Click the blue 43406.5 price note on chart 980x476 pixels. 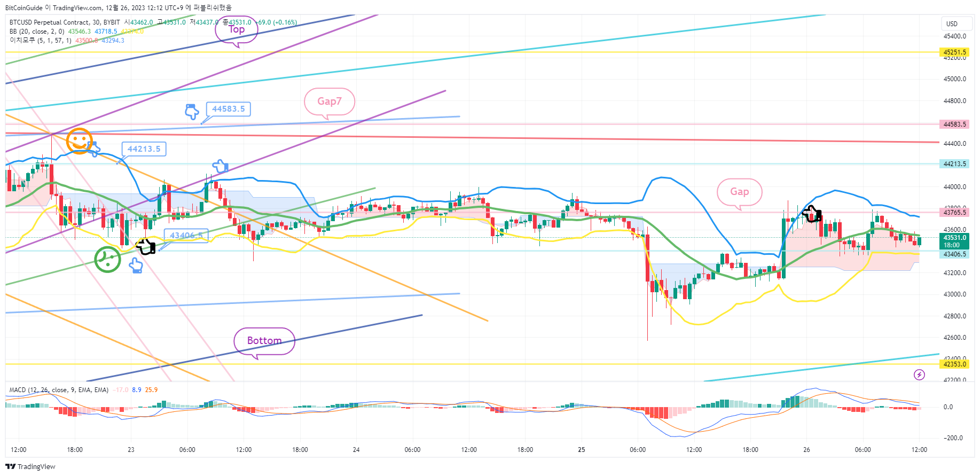[x=186, y=236]
